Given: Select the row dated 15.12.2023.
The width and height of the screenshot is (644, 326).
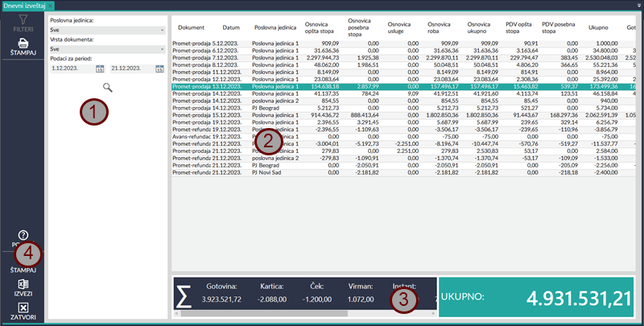Looking at the screenshot, I should click(403, 115).
